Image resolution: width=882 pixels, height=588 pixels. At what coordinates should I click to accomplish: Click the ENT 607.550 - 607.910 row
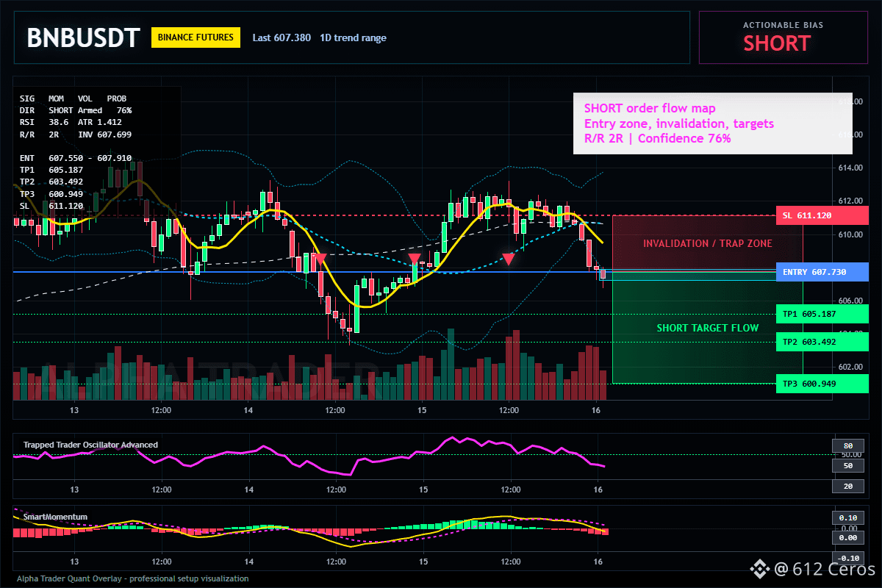tap(76, 158)
